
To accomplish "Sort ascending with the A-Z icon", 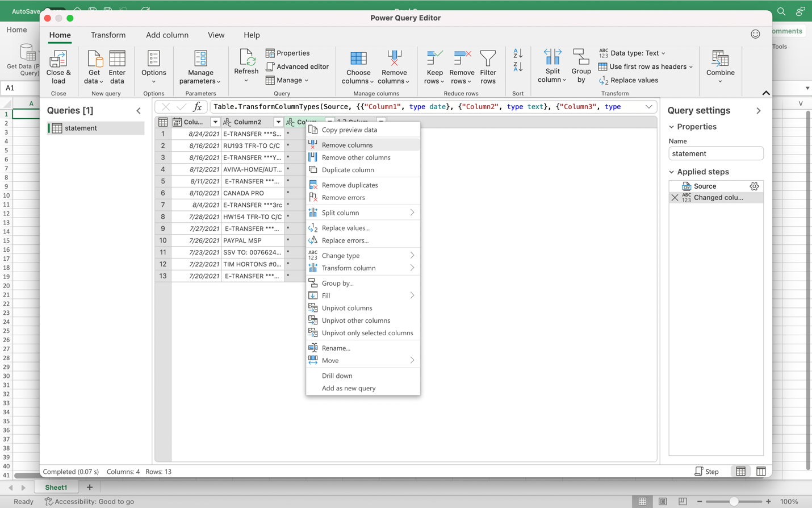I will 518,53.
